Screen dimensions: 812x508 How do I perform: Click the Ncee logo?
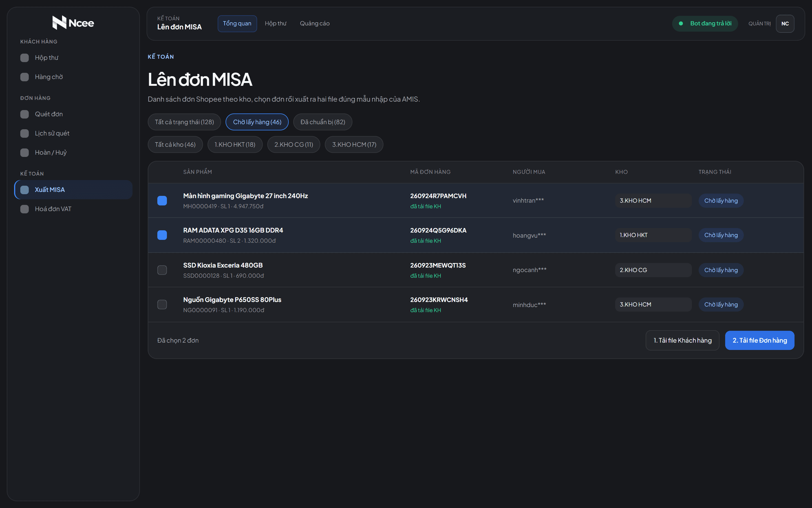tap(73, 23)
